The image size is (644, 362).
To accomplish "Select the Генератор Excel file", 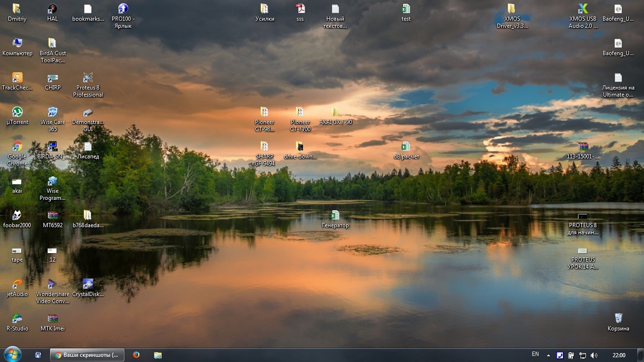I will point(335,216).
